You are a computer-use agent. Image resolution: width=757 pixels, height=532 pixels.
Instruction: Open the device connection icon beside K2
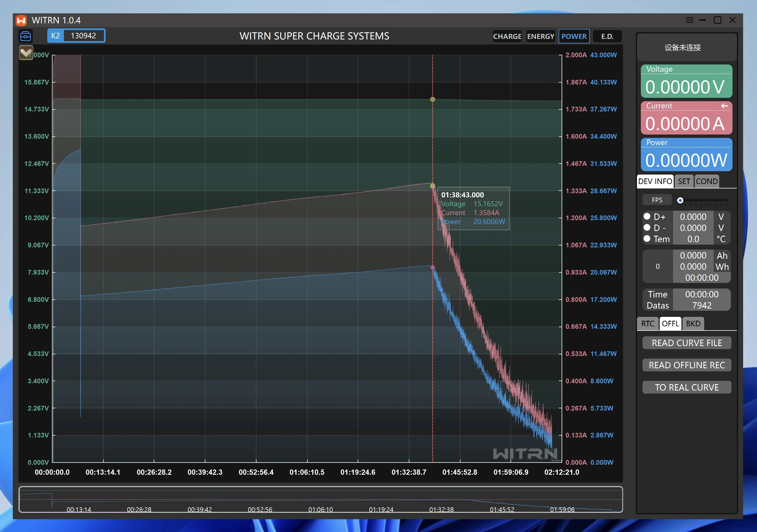click(x=25, y=36)
